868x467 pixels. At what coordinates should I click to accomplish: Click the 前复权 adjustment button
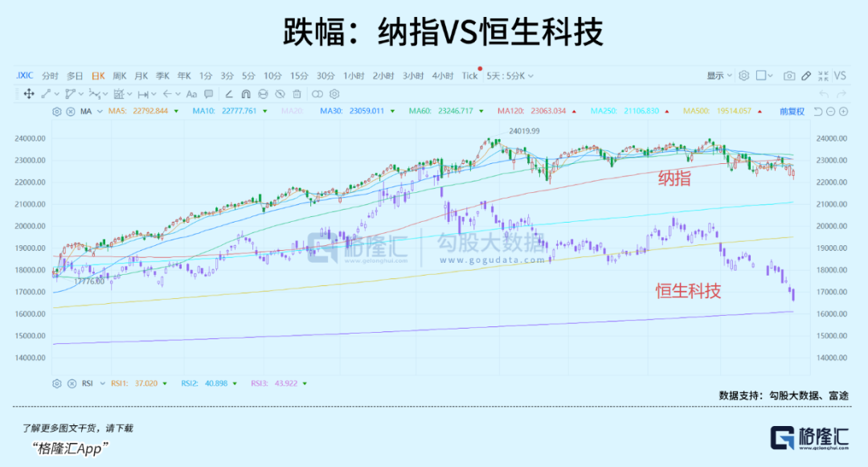point(792,112)
